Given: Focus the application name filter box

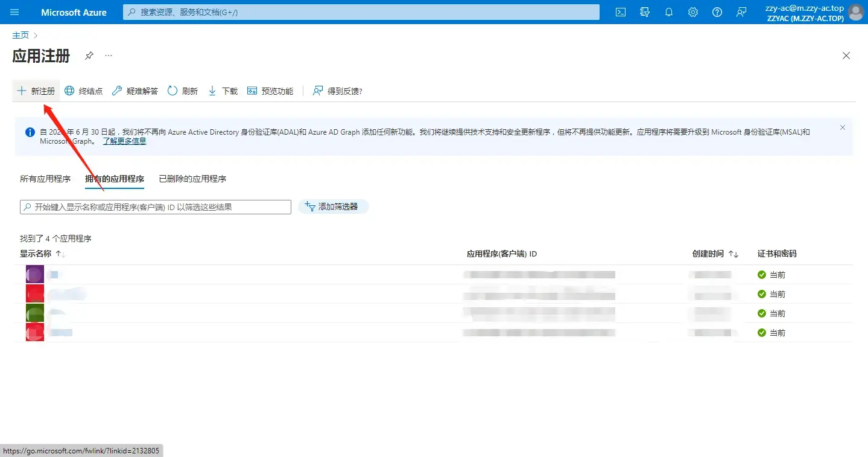Looking at the screenshot, I should click(156, 207).
